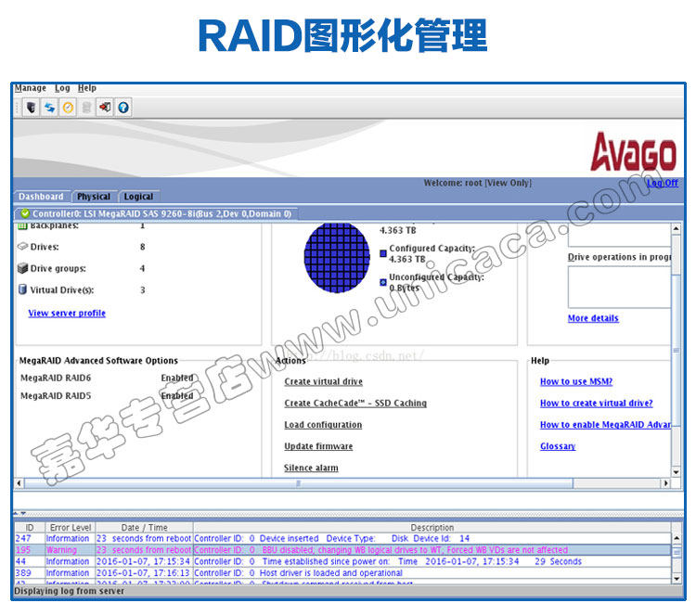Open How to enable MegaRAID Advanced link

tap(605, 424)
